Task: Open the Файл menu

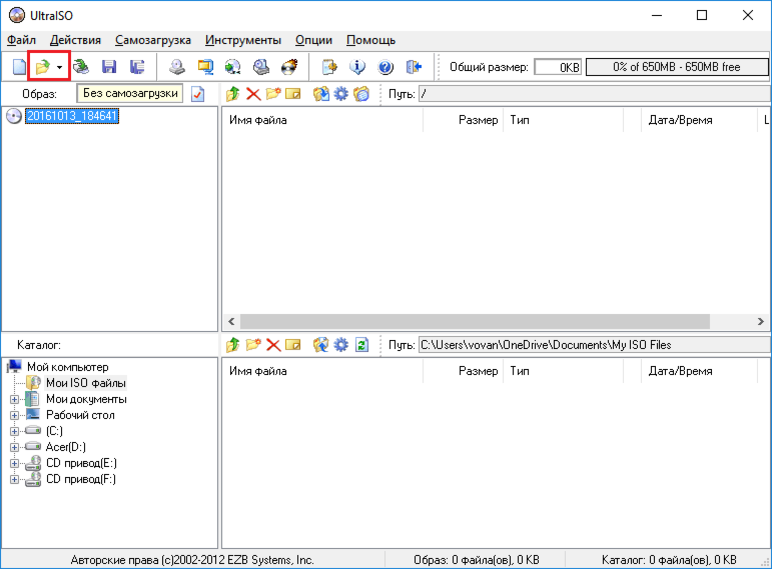Action: point(21,40)
